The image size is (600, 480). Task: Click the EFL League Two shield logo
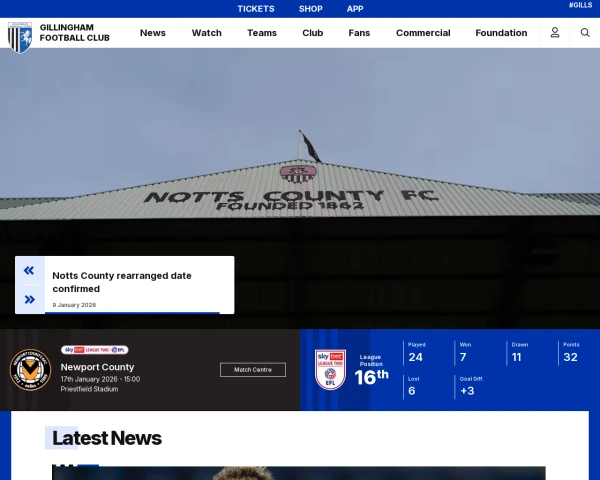[x=330, y=369]
